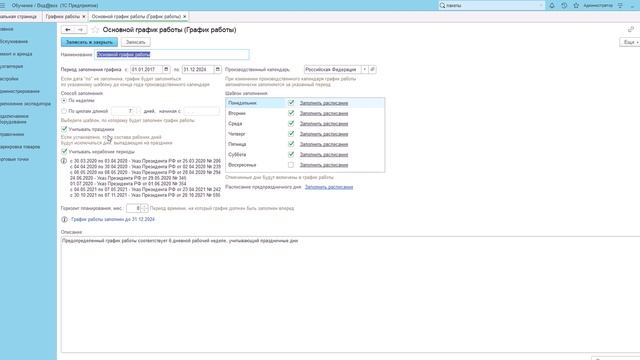Open 'Заполнить расписание' link for Воскресенье
The height and width of the screenshot is (360, 640).
[324, 165]
